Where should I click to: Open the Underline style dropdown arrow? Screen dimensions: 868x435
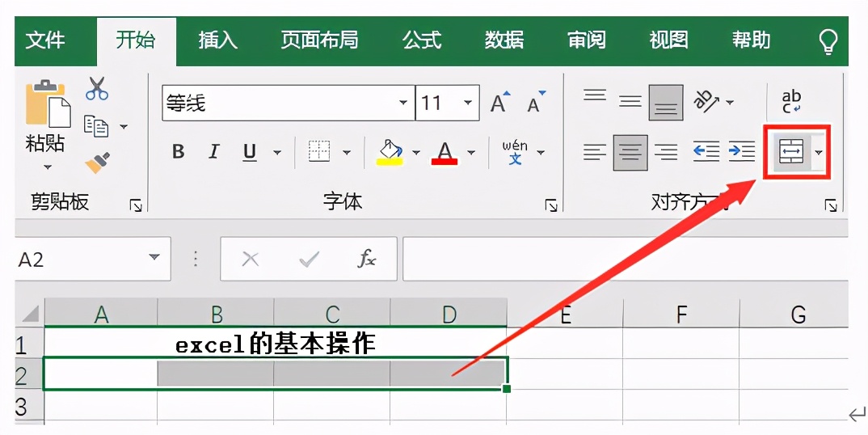tap(276, 152)
